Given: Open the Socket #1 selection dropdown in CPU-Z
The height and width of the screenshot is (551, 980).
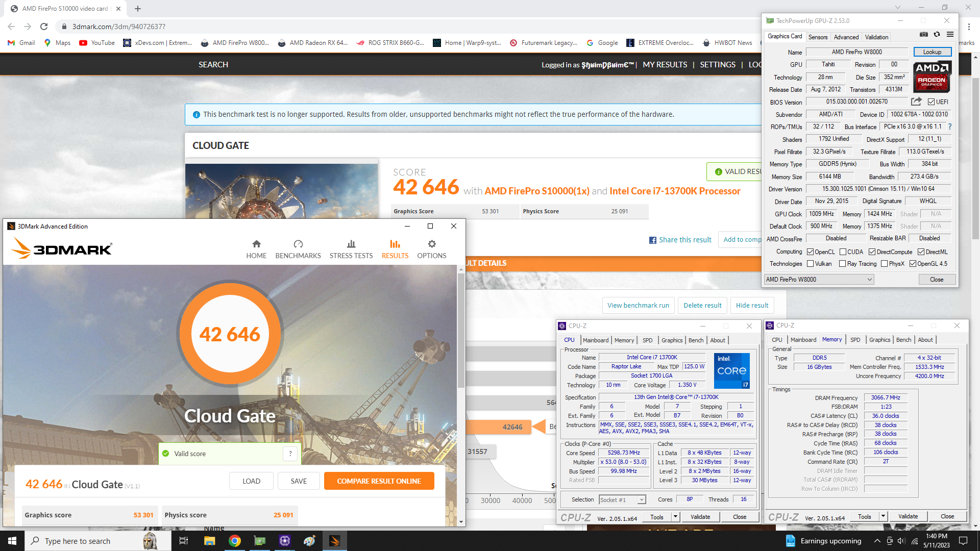Looking at the screenshot, I should 623,500.
